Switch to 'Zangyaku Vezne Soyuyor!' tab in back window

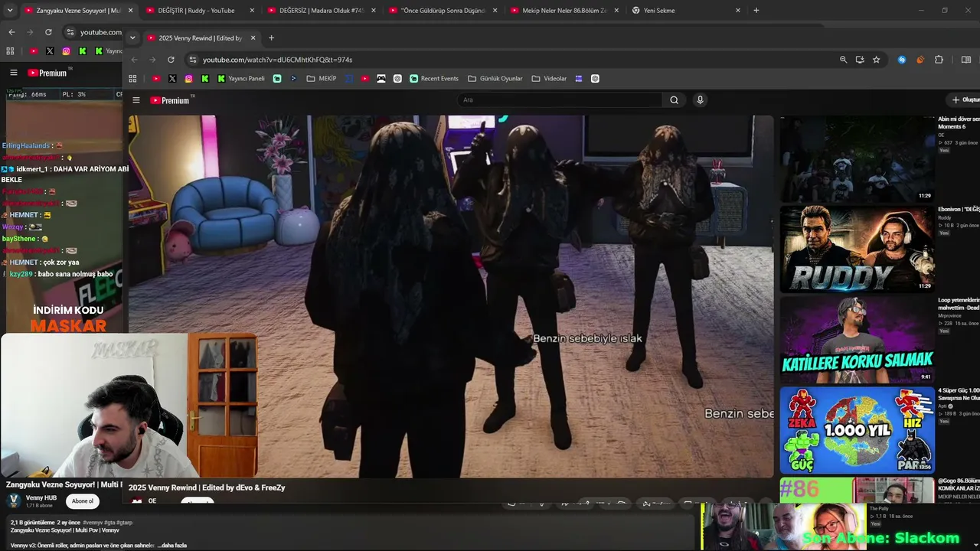pyautogui.click(x=78, y=11)
